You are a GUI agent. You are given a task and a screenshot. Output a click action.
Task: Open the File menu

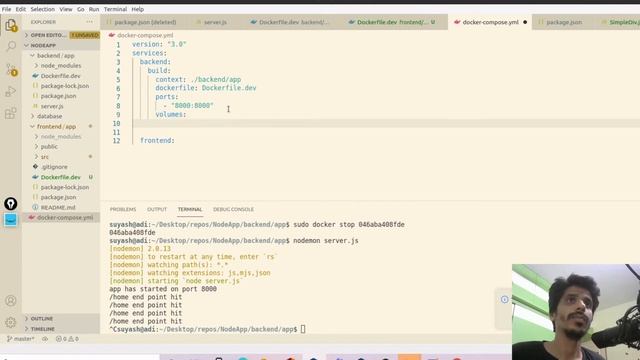[7, 9]
